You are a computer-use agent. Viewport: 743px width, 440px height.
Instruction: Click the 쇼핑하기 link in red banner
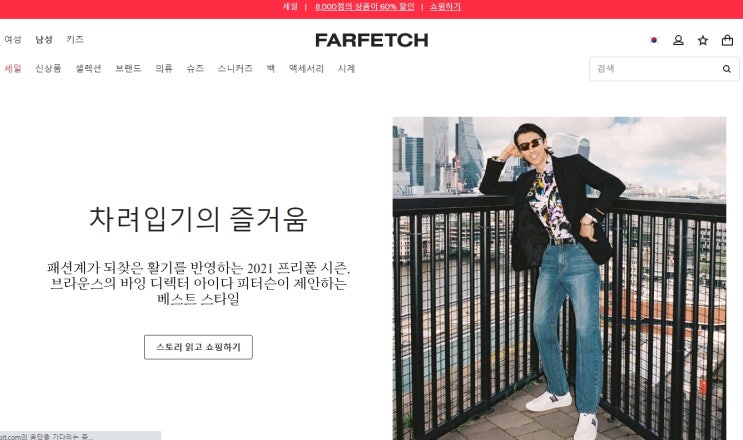[x=445, y=7]
